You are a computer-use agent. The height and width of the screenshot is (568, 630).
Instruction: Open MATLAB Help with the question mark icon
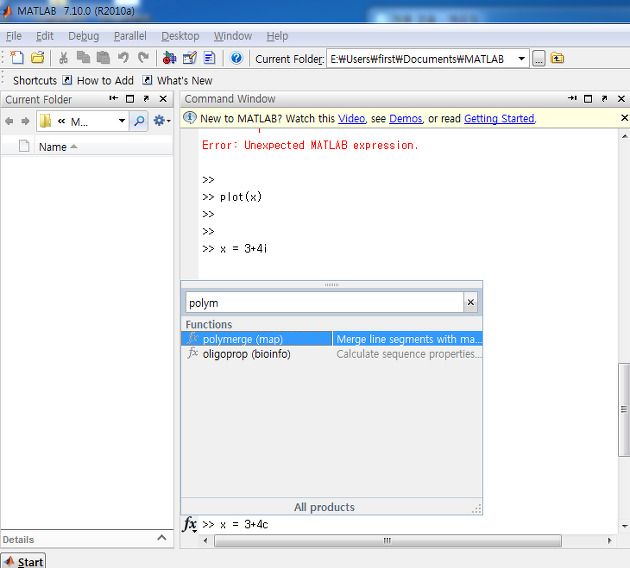pos(237,58)
